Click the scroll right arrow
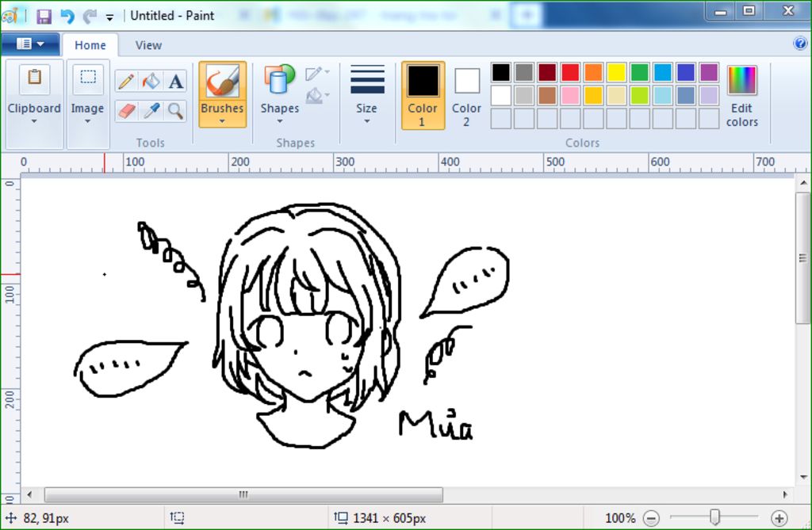812x530 pixels. pos(786,495)
